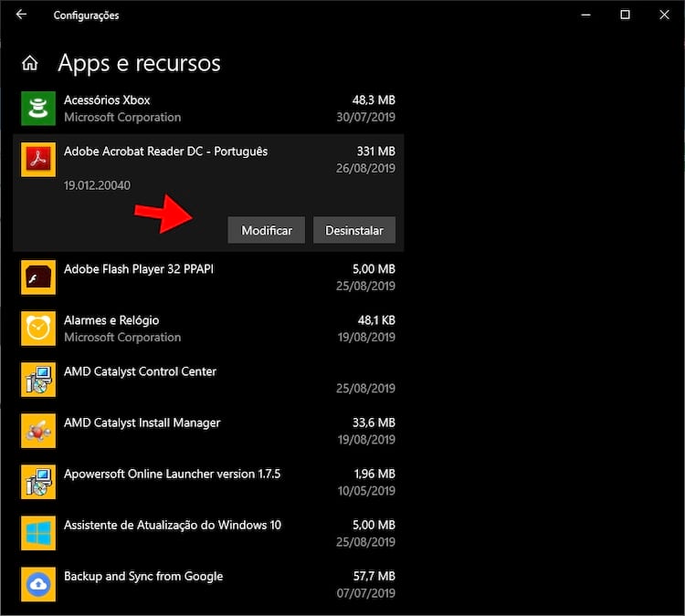
Task: Select the Acessórios Xbox entry name
Action: click(x=107, y=100)
